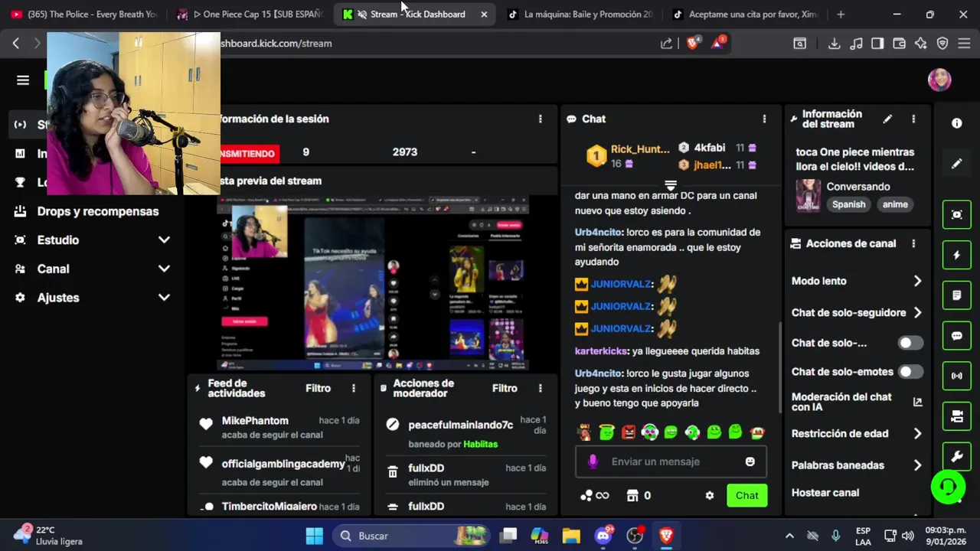The image size is (980, 551).
Task: Open the emoji picker in message box
Action: tap(750, 461)
